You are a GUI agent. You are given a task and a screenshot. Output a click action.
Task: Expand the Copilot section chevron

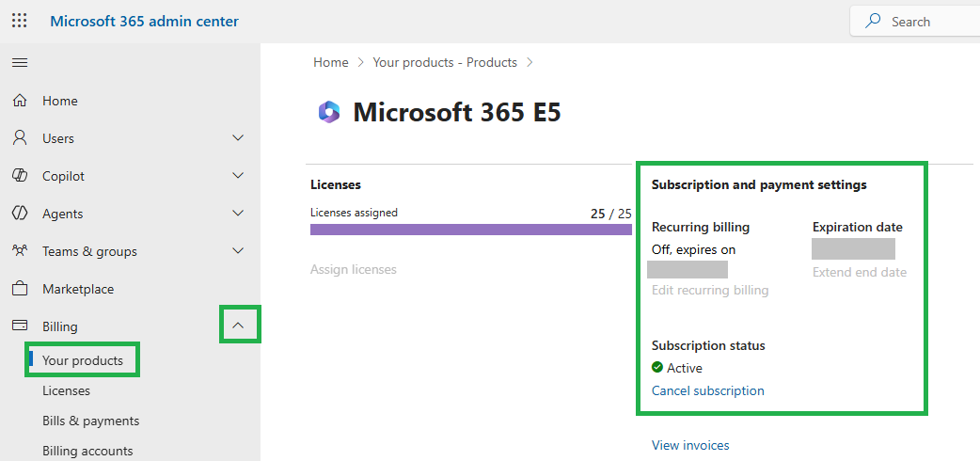238,176
